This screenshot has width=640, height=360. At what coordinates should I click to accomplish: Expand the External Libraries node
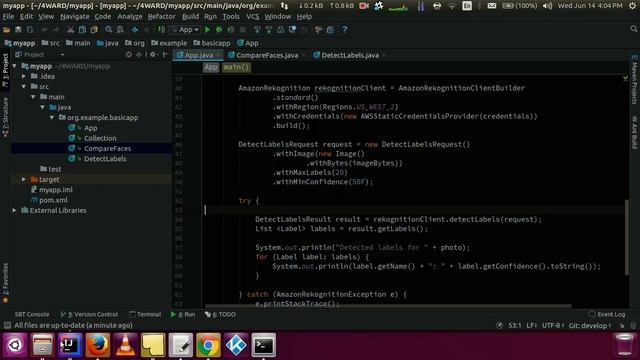[x=15, y=210]
